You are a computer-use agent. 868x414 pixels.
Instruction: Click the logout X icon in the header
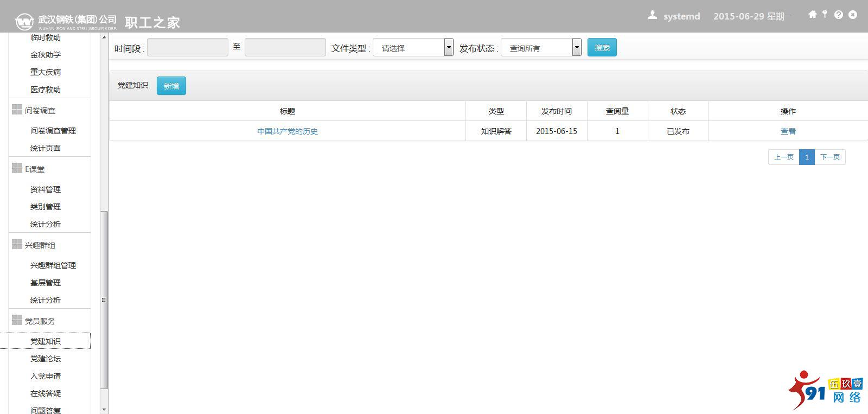click(x=853, y=15)
